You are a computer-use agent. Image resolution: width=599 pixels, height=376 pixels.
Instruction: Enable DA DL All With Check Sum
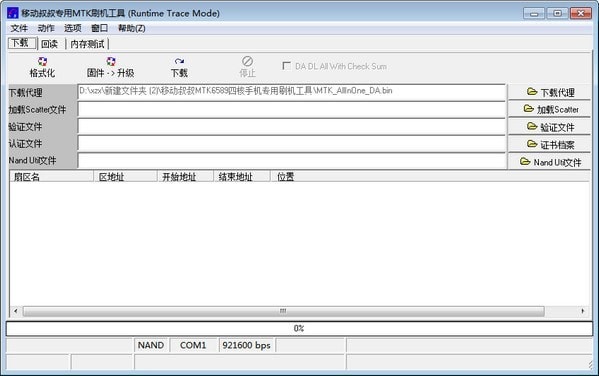coord(286,66)
